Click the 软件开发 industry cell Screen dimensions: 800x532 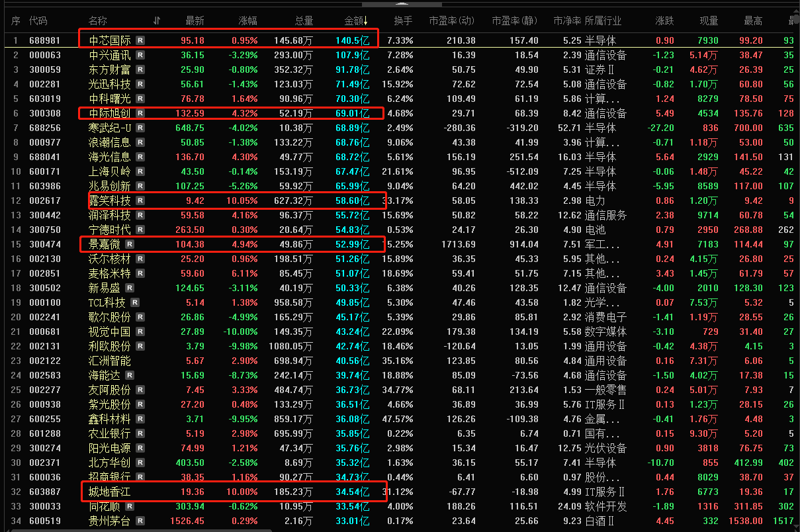point(605,506)
